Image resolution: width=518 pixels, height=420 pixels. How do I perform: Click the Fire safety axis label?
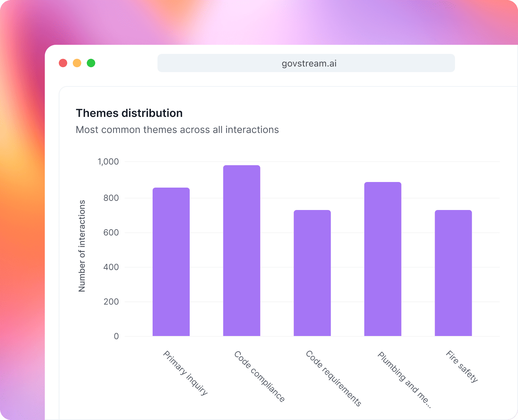click(461, 365)
